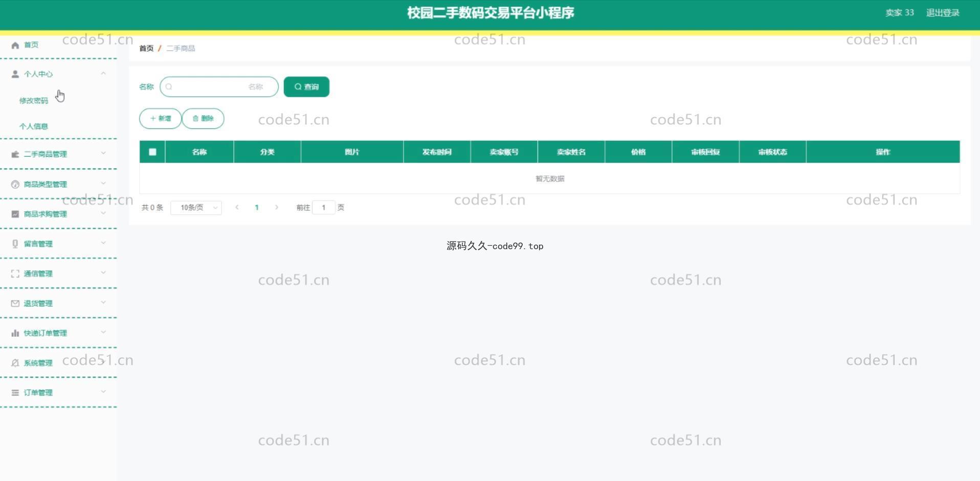Click the 审核回复 column header
The image size is (980, 481).
[x=705, y=152]
